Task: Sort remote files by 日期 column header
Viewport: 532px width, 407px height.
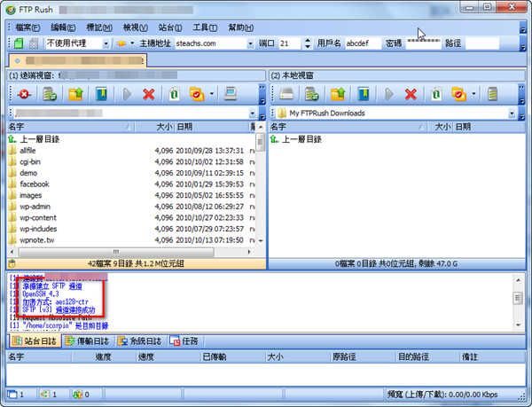Action: 211,127
